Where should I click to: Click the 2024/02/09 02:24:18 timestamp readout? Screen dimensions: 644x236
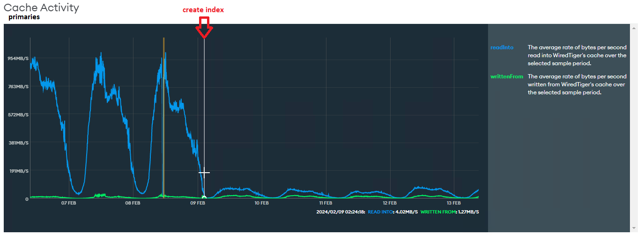(x=341, y=212)
